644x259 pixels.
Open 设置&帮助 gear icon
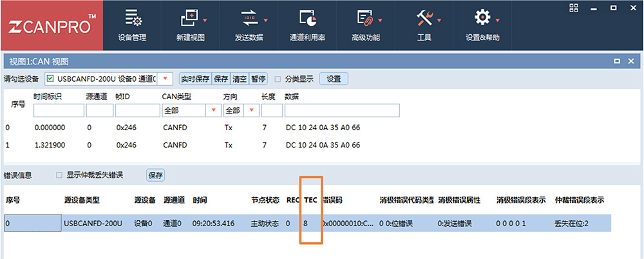[482, 18]
